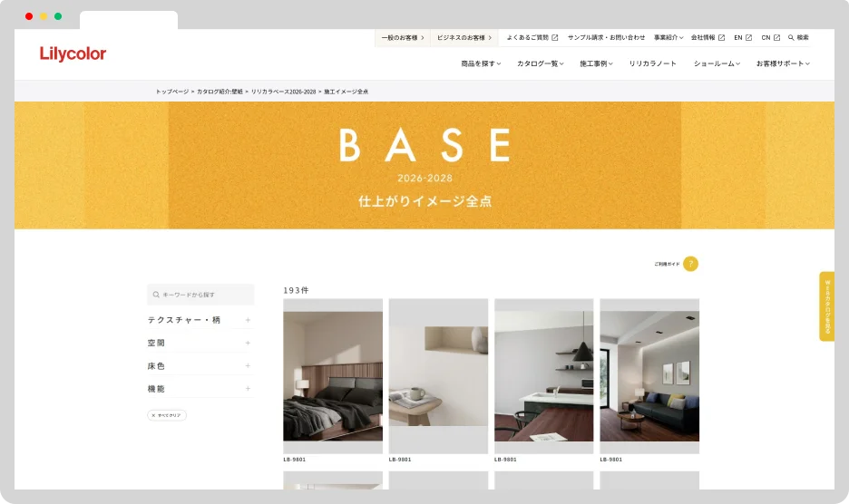This screenshot has height=504, width=849.
Task: Expand the 商品を探す menu
Action: [x=481, y=63]
